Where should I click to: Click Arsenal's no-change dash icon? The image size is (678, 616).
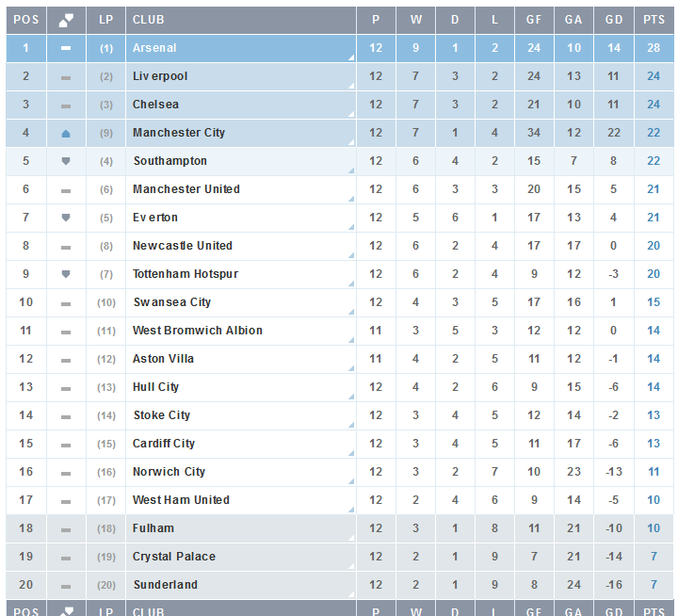point(66,48)
